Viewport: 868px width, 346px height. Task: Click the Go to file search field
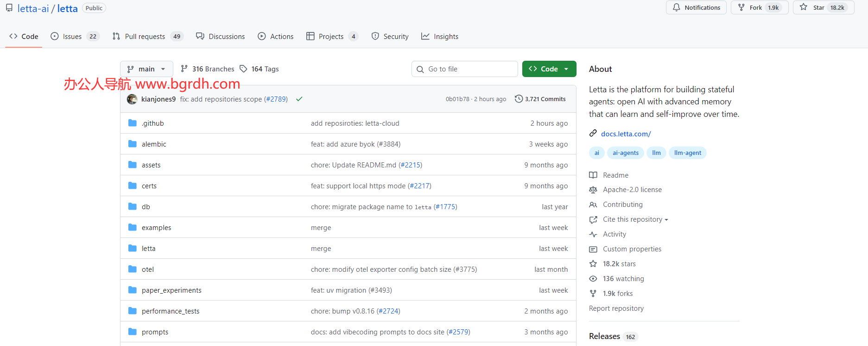(x=464, y=69)
